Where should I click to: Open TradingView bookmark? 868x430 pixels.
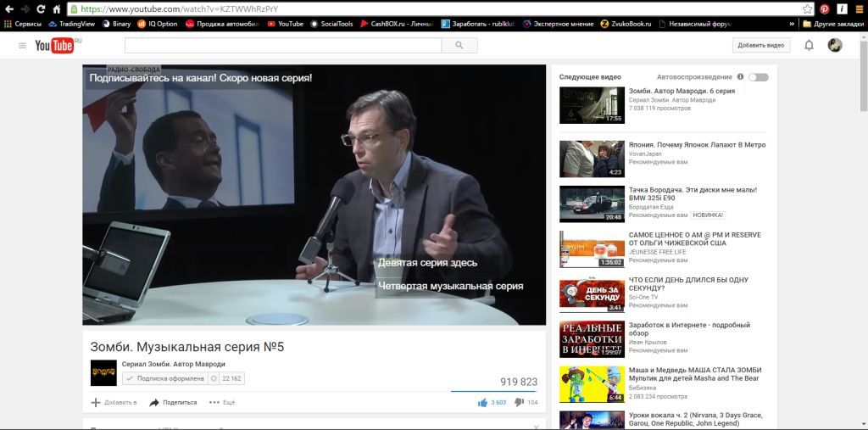(x=71, y=24)
